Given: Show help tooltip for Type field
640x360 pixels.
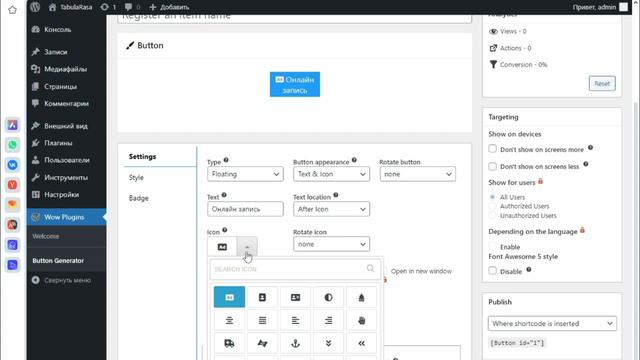Looking at the screenshot, I should 226,160.
